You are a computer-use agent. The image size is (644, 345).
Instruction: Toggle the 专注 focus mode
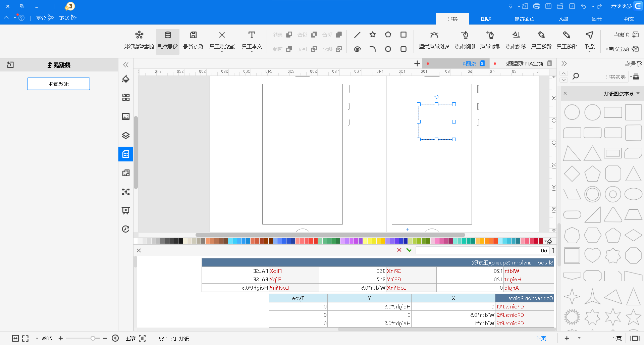click(135, 338)
